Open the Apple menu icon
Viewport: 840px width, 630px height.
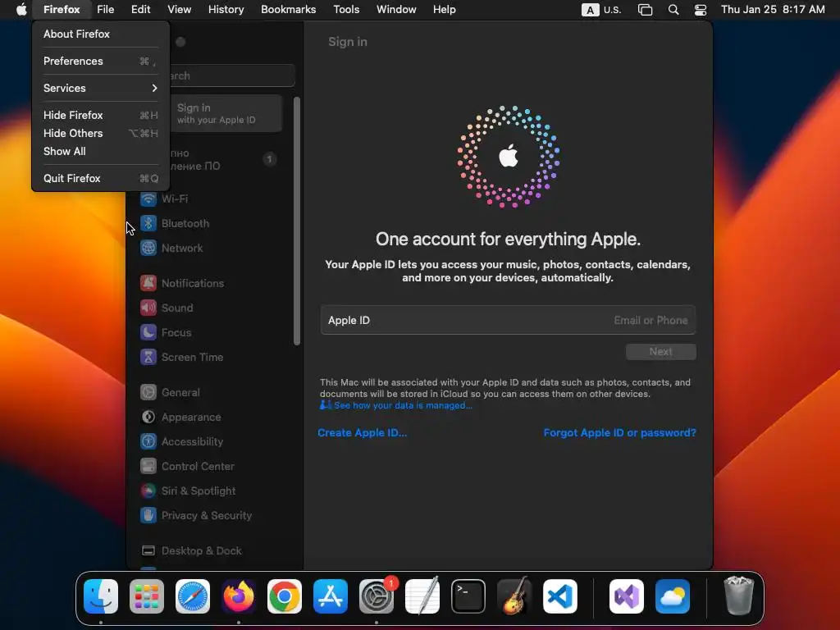(x=21, y=9)
